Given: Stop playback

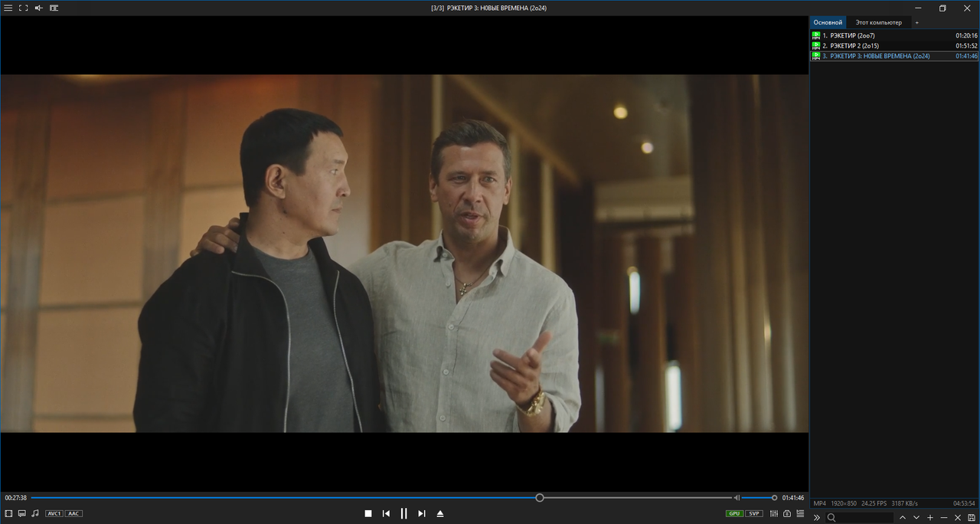Looking at the screenshot, I should tap(368, 513).
